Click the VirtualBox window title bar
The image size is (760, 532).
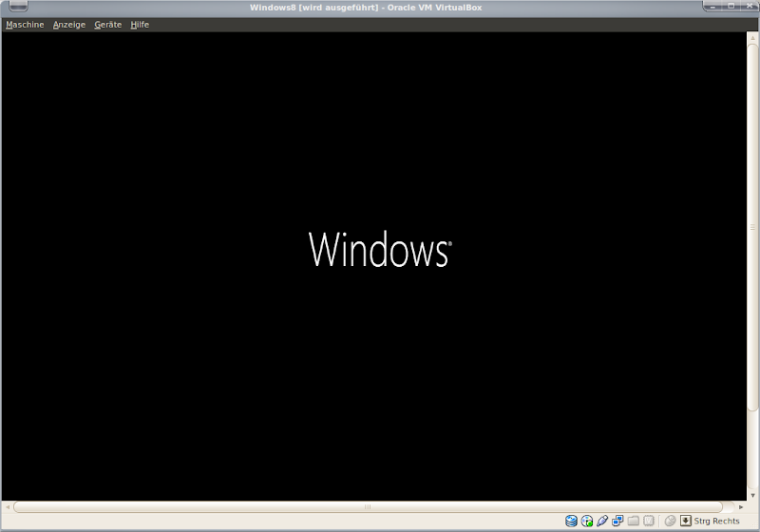[366, 8]
